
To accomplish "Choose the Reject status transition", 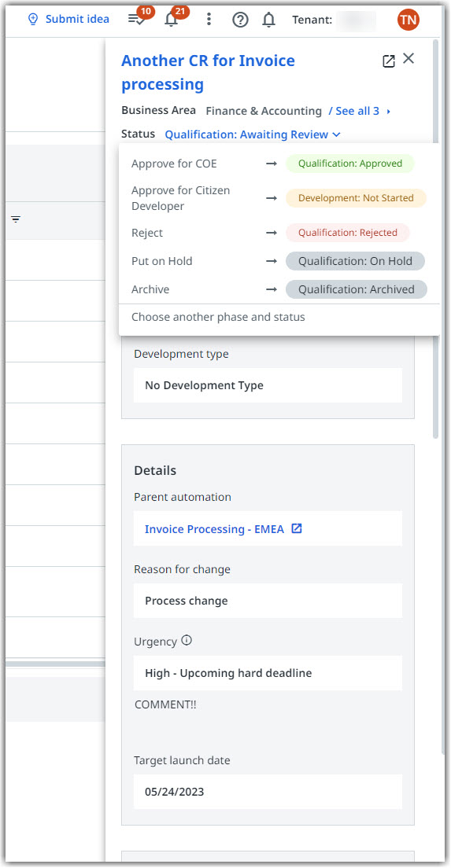I will pos(279,233).
